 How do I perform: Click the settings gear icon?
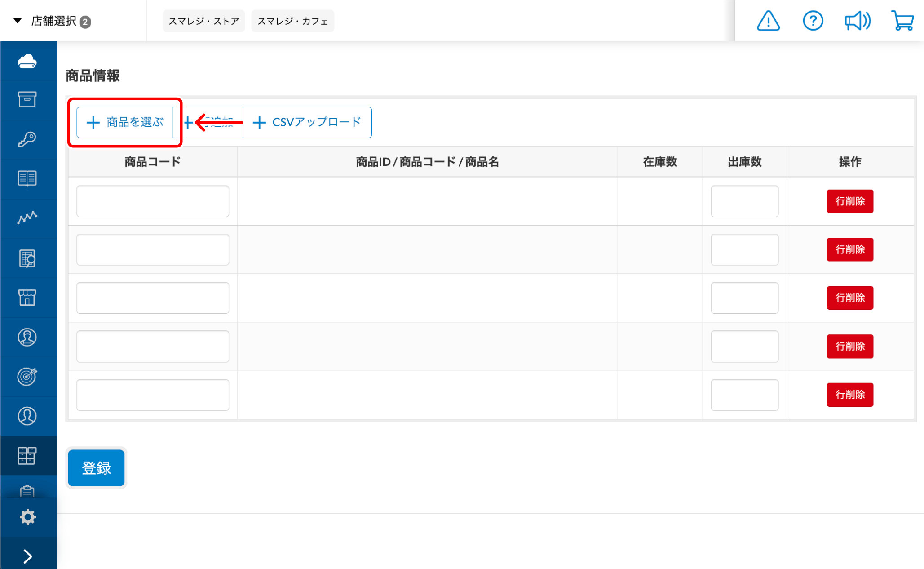pyautogui.click(x=27, y=517)
